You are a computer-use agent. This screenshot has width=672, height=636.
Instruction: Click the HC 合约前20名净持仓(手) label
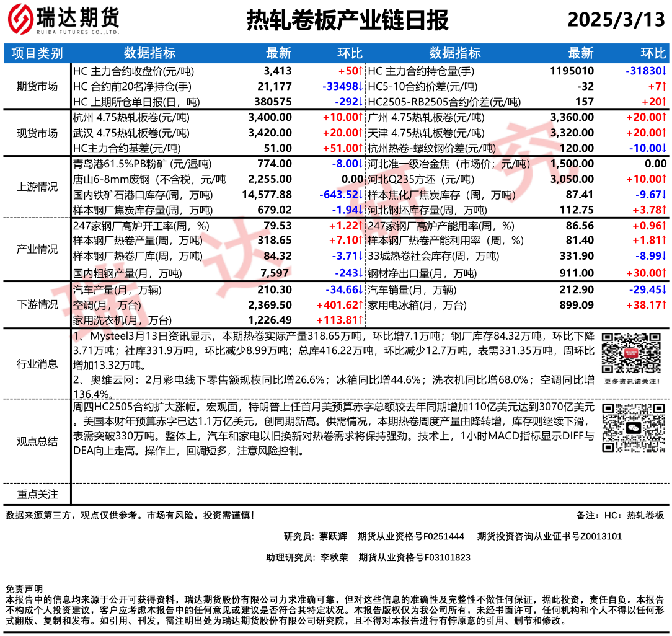pos(133,87)
